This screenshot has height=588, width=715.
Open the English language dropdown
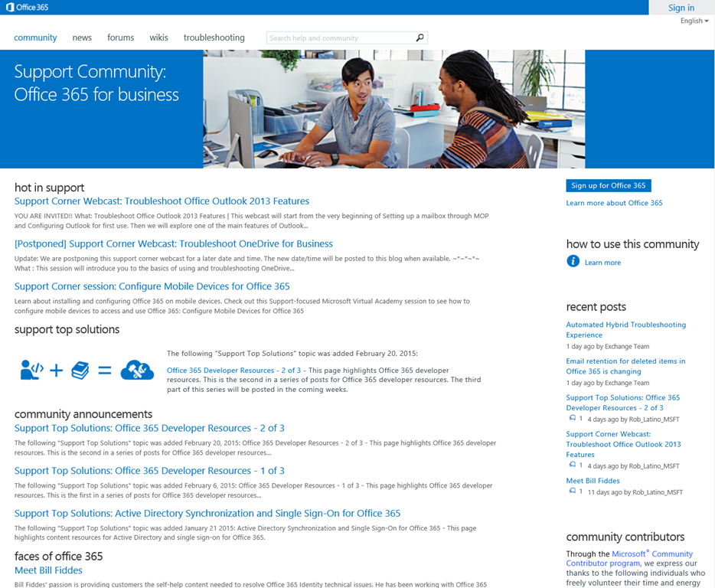[x=694, y=21]
